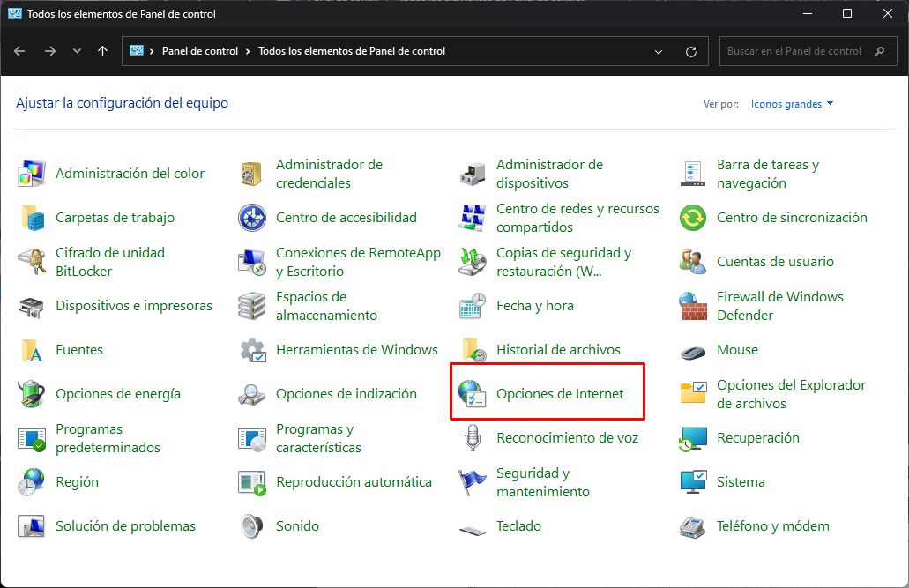The image size is (909, 588).
Task: Expand the chevron before Panel de control breadcrumb
Action: click(152, 51)
